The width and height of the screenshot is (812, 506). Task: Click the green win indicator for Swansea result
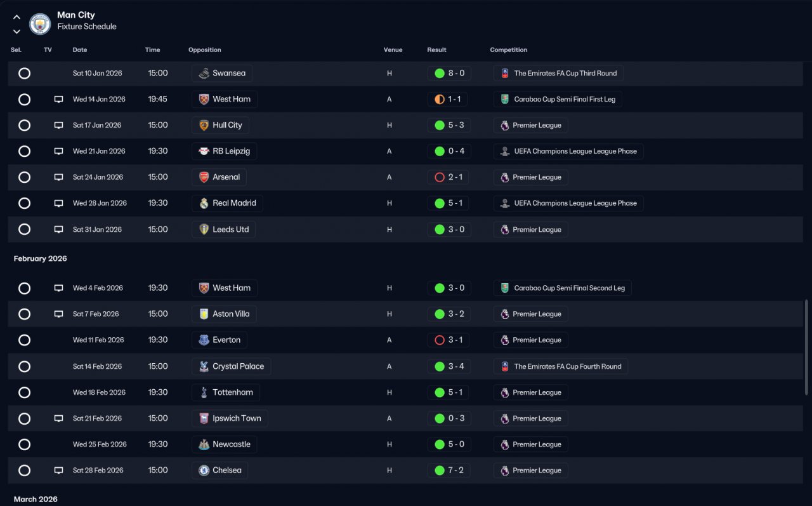click(x=439, y=73)
